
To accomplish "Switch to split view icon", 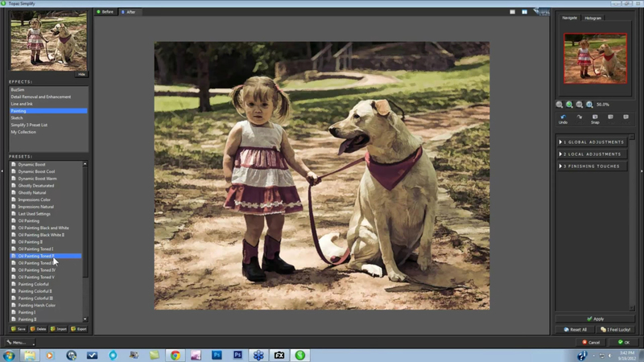I will pyautogui.click(x=525, y=12).
